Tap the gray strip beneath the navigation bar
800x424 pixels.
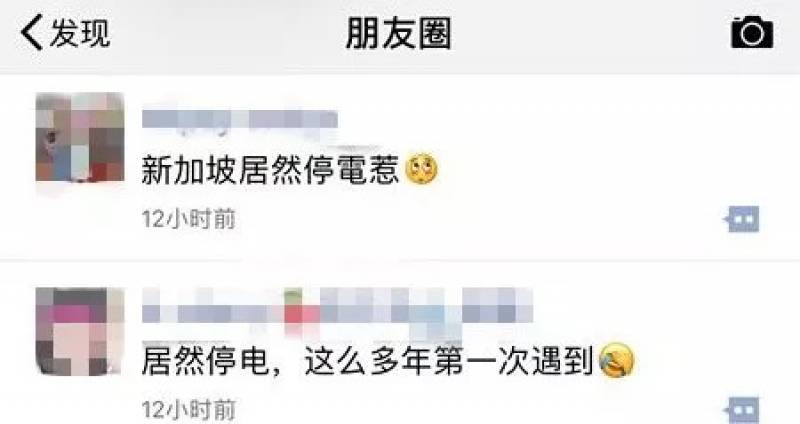coord(400,71)
